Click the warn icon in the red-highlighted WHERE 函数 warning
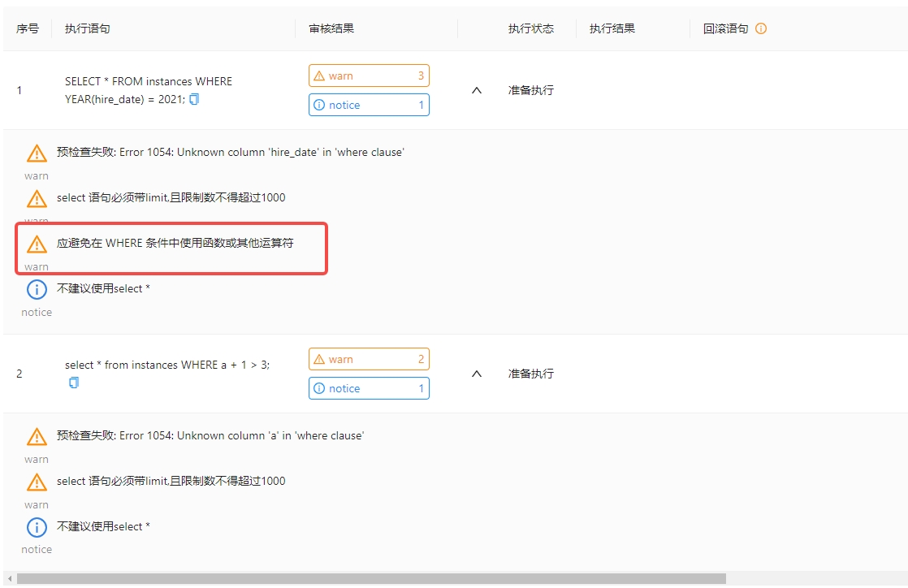 pyautogui.click(x=36, y=244)
